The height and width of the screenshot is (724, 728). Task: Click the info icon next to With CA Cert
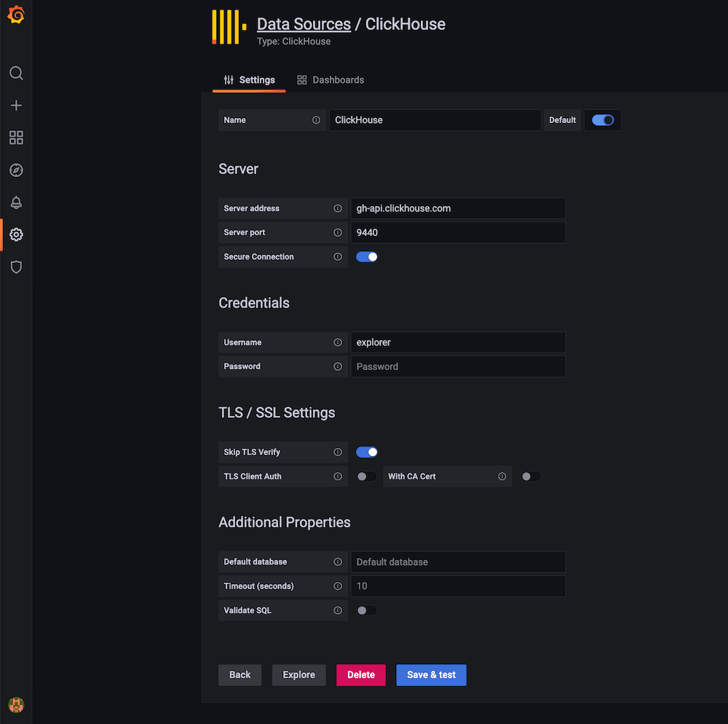click(x=502, y=476)
